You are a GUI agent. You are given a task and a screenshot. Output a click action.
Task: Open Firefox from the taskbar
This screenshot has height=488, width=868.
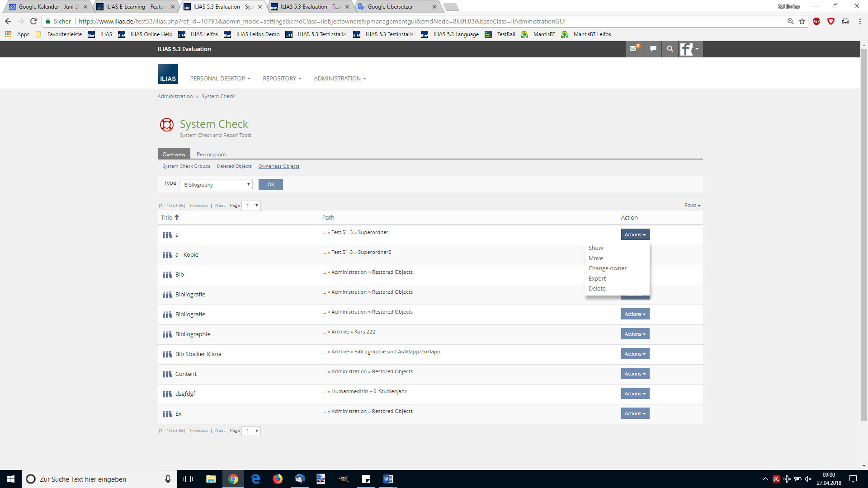click(277, 479)
